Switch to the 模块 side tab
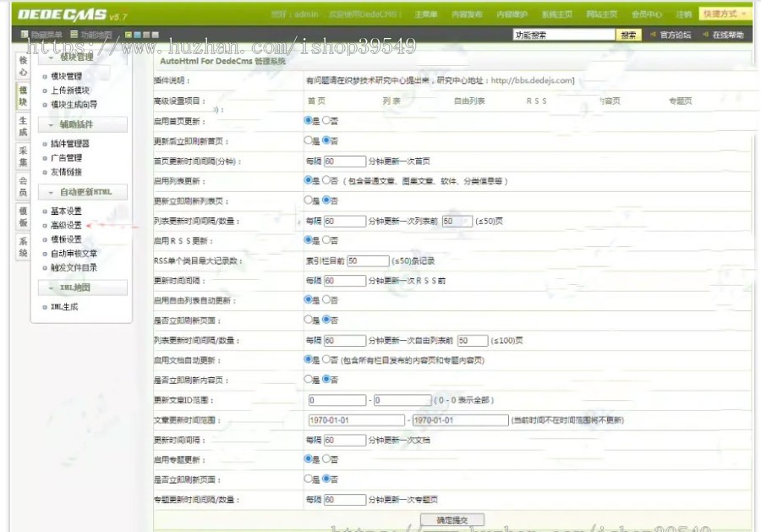 pyautogui.click(x=23, y=96)
